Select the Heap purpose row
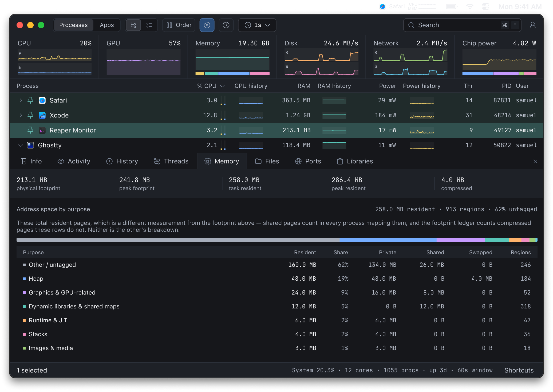Image resolution: width=553 pixels, height=392 pixels. (x=277, y=279)
